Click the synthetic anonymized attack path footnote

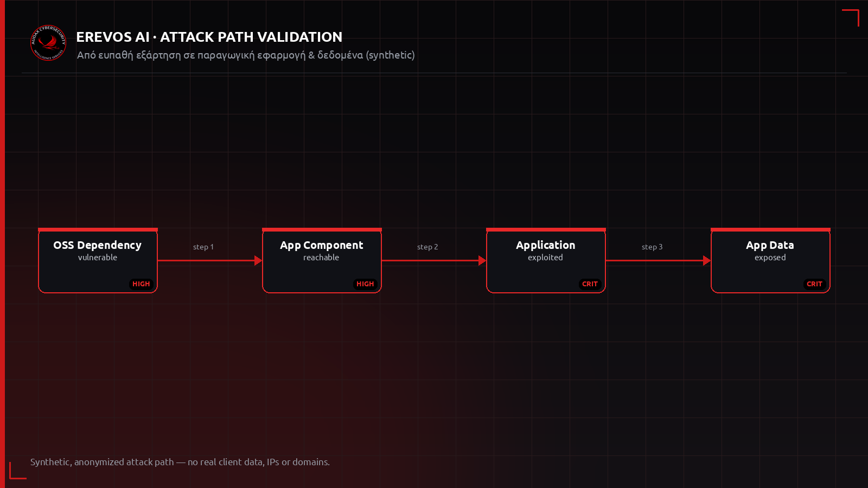point(180,462)
